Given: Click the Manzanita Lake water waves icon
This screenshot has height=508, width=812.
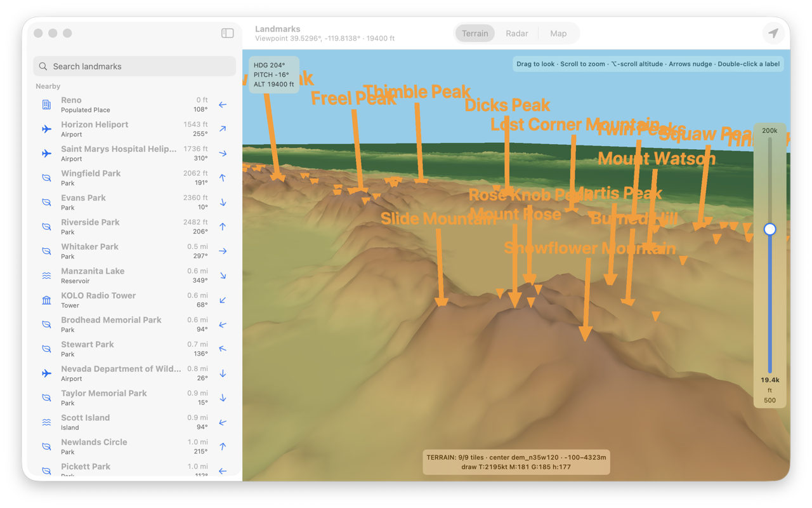Looking at the screenshot, I should pyautogui.click(x=46, y=276).
